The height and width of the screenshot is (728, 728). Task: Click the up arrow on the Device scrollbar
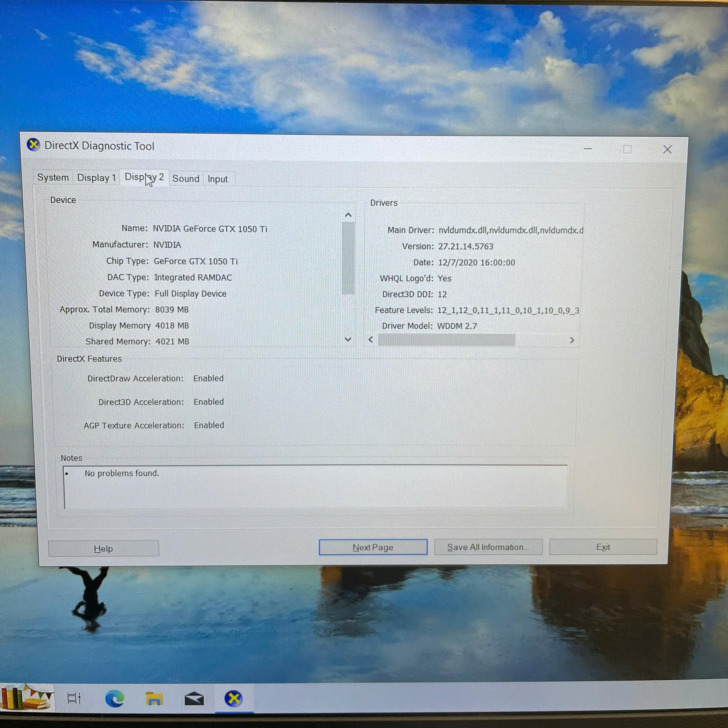[x=348, y=214]
